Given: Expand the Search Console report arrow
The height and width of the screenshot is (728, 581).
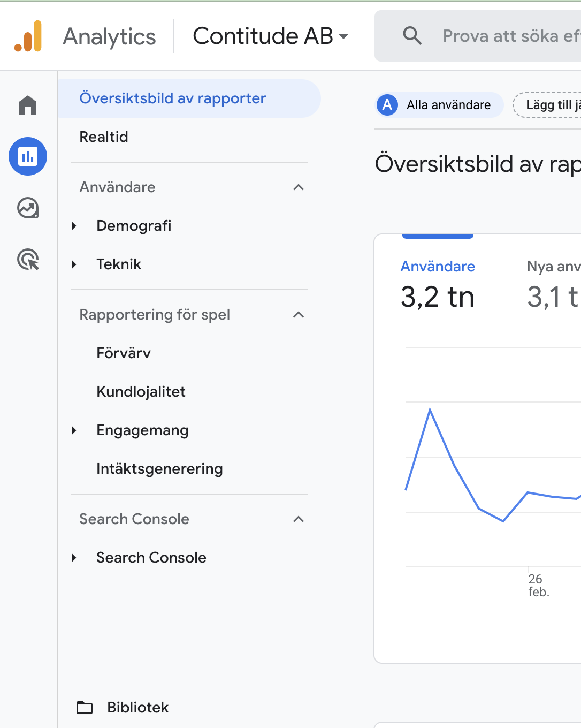Looking at the screenshot, I should pos(74,558).
